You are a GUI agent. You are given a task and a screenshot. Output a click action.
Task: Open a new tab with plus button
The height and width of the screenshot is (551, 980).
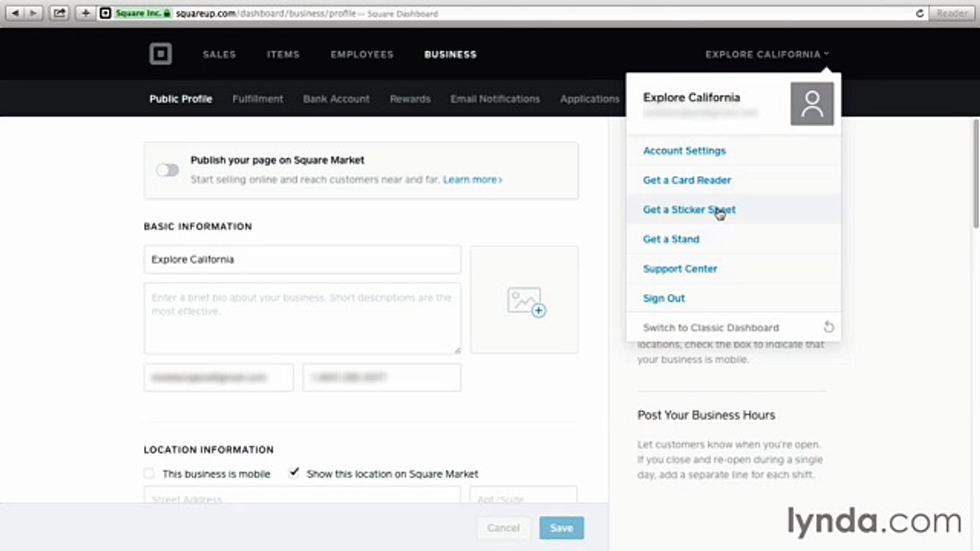86,13
